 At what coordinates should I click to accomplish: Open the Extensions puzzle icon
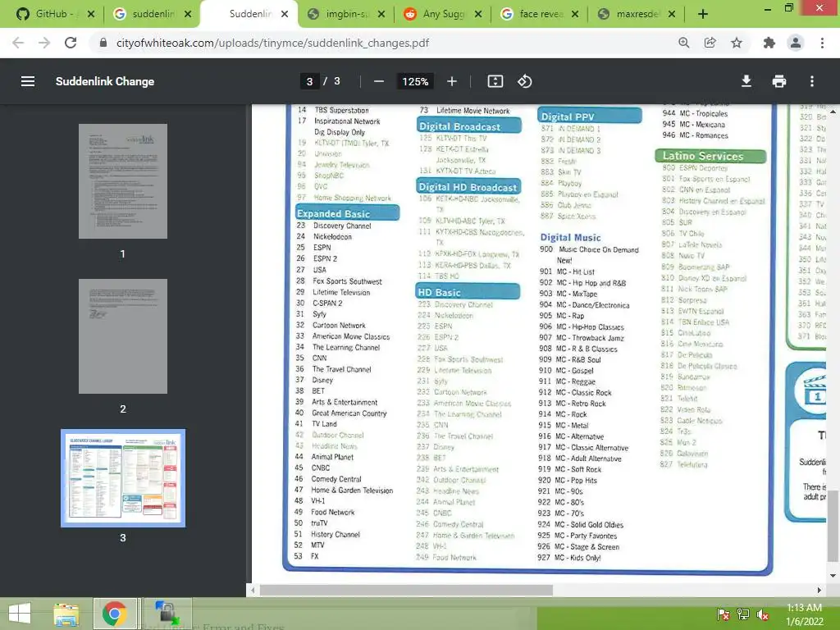(x=769, y=43)
